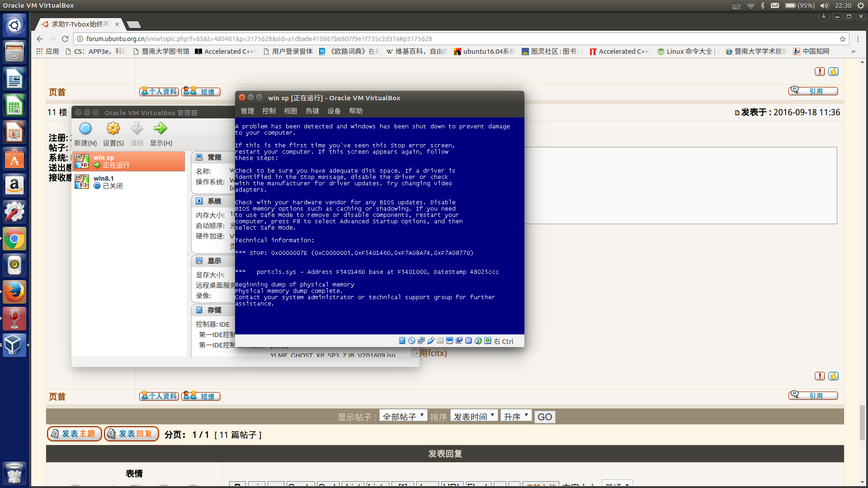Open the 发表时间 sort-by dropdown
The width and height of the screenshot is (868, 488).
(x=474, y=416)
